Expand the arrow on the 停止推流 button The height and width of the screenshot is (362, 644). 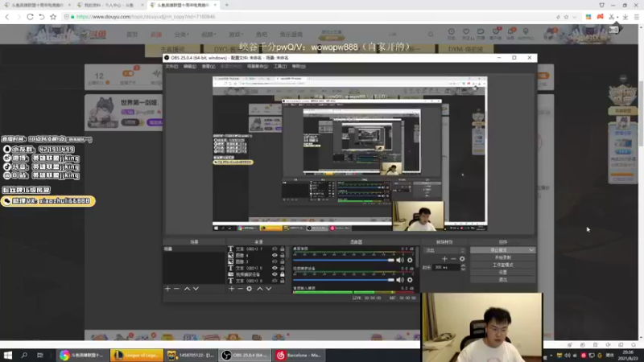(531, 250)
